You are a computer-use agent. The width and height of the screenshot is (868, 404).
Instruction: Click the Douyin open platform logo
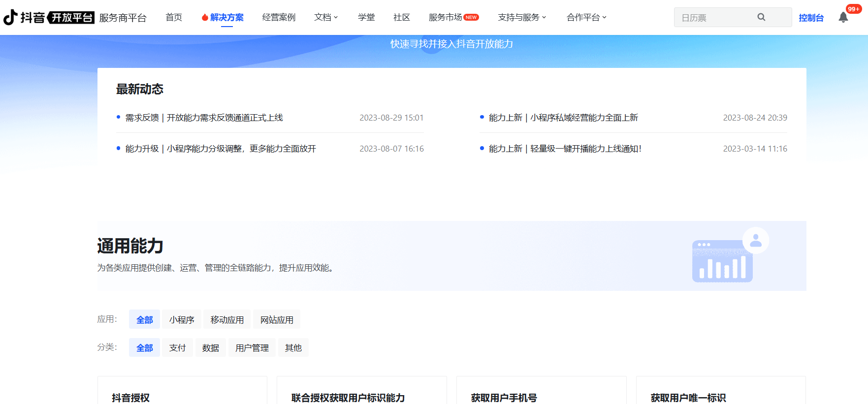(x=49, y=17)
